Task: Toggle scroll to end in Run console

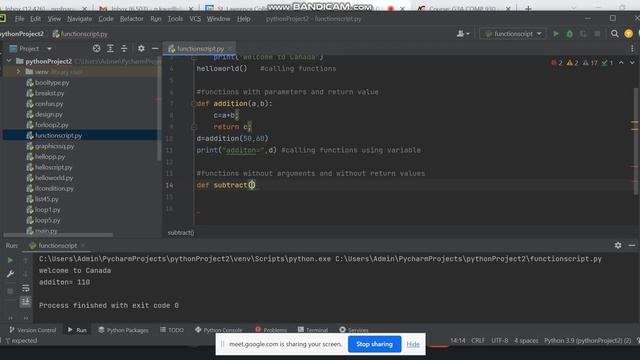Action: click(x=25, y=302)
